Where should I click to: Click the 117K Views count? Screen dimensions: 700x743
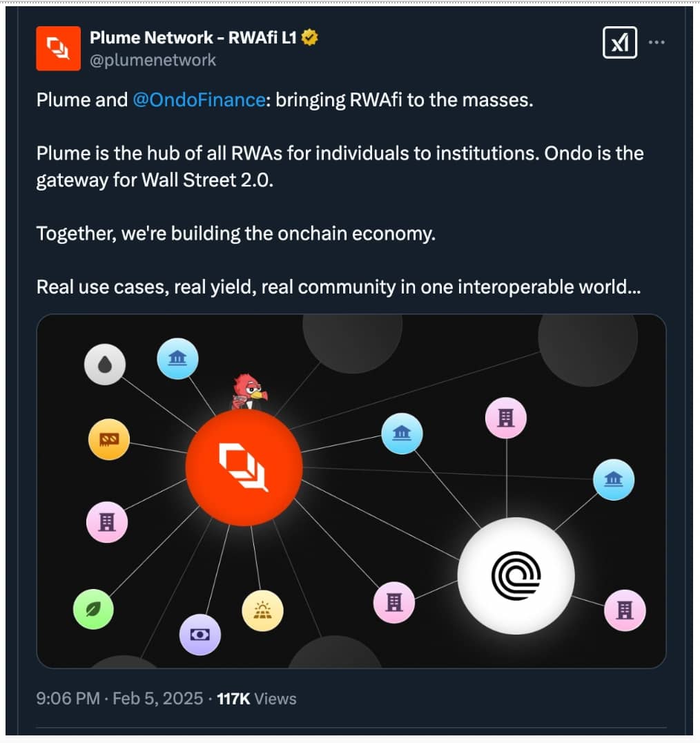pyautogui.click(x=257, y=698)
